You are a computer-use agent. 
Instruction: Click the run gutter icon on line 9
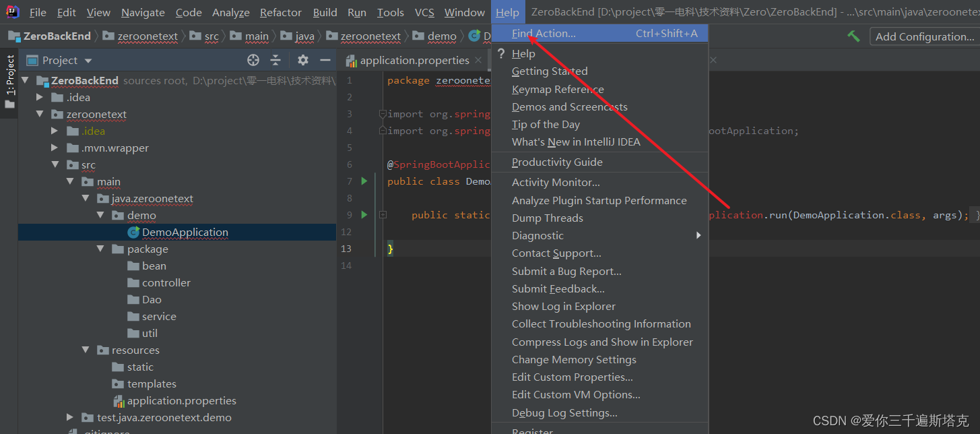364,214
